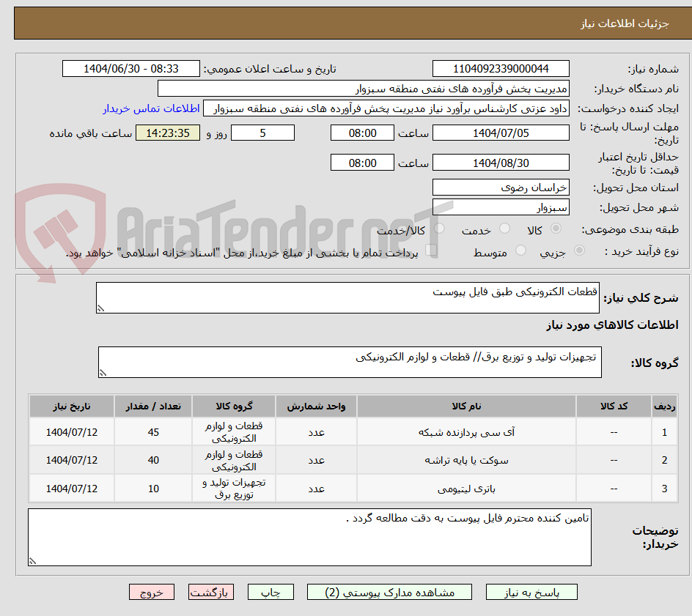Viewport: 692px width, 616px height.
Task: Select the خدمت radio button
Action: tap(504, 229)
